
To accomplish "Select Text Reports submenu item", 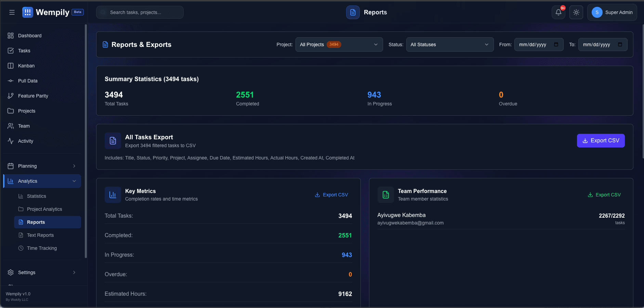I will point(40,235).
